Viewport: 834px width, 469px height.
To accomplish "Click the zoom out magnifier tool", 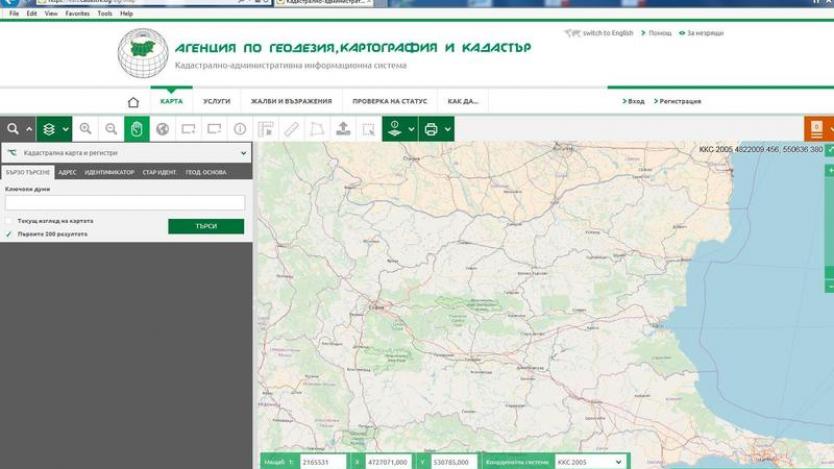I will coord(111,129).
